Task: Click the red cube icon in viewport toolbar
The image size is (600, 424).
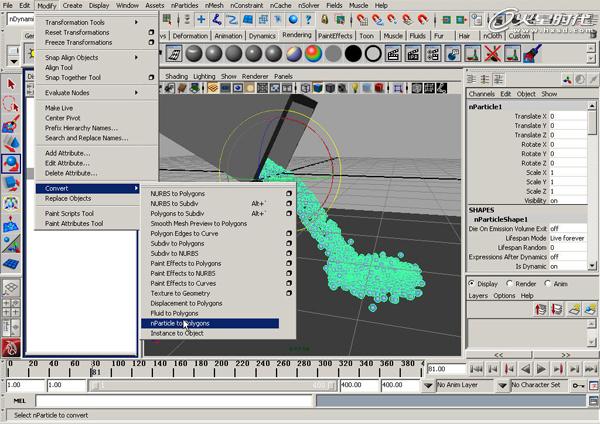Action: (x=379, y=88)
